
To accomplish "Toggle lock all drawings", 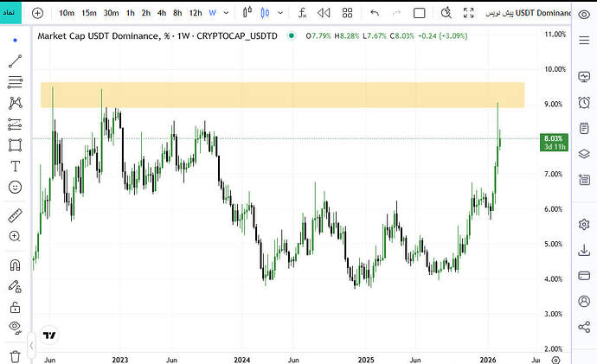I will 15,307.
